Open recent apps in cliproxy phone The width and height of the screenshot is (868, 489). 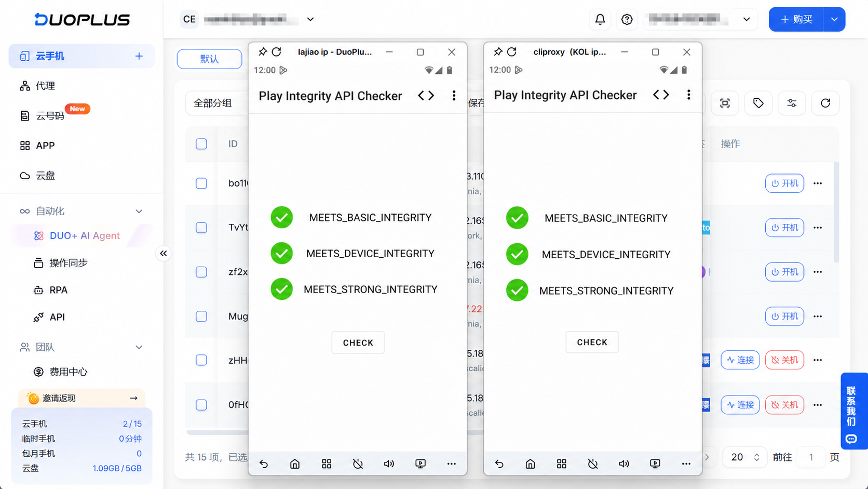[562, 464]
